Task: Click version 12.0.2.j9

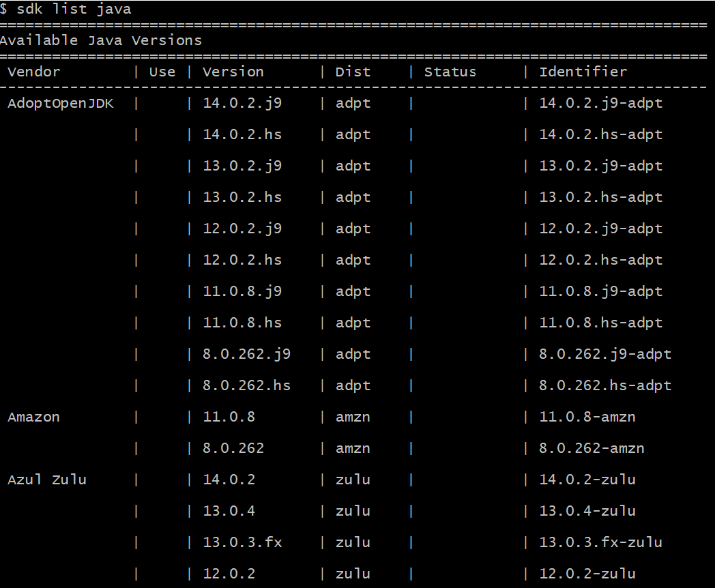Action: [242, 229]
